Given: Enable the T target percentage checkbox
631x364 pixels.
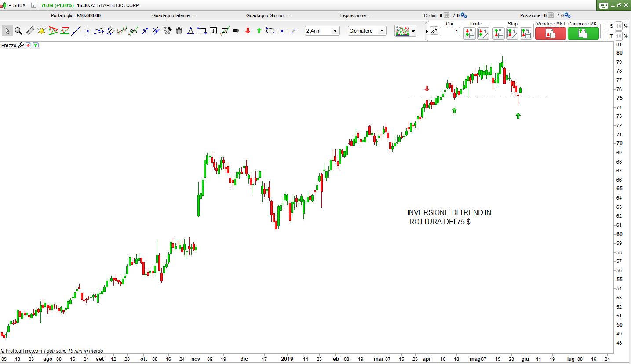Looking at the screenshot, I should 605,36.
